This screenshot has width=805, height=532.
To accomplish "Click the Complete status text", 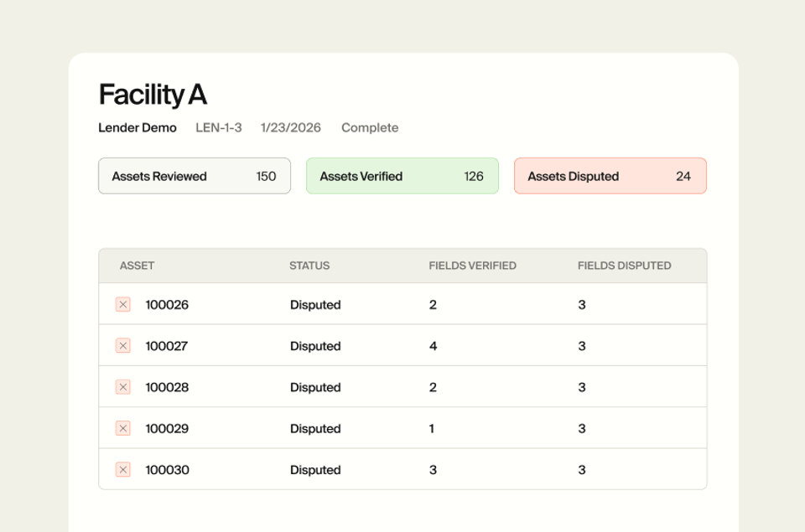I will [370, 127].
